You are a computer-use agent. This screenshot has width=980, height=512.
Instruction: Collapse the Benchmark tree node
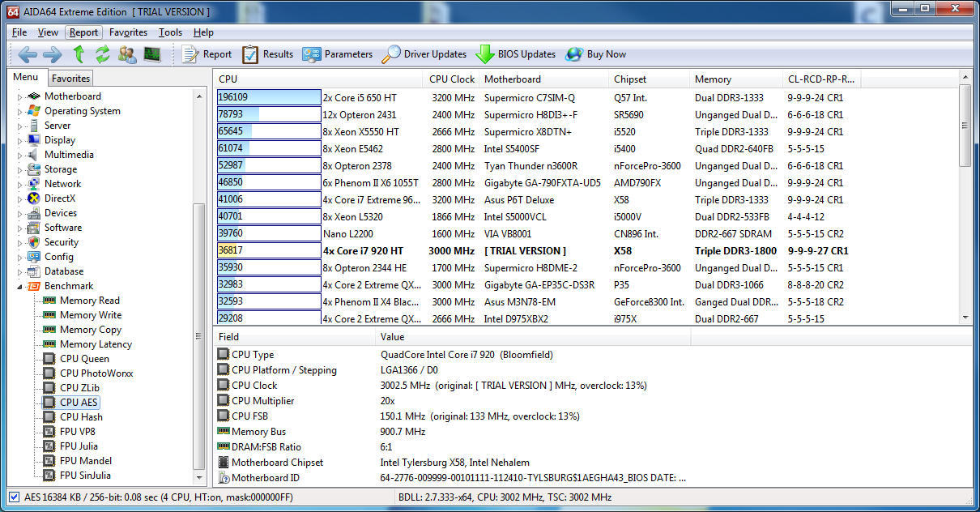pyautogui.click(x=20, y=286)
